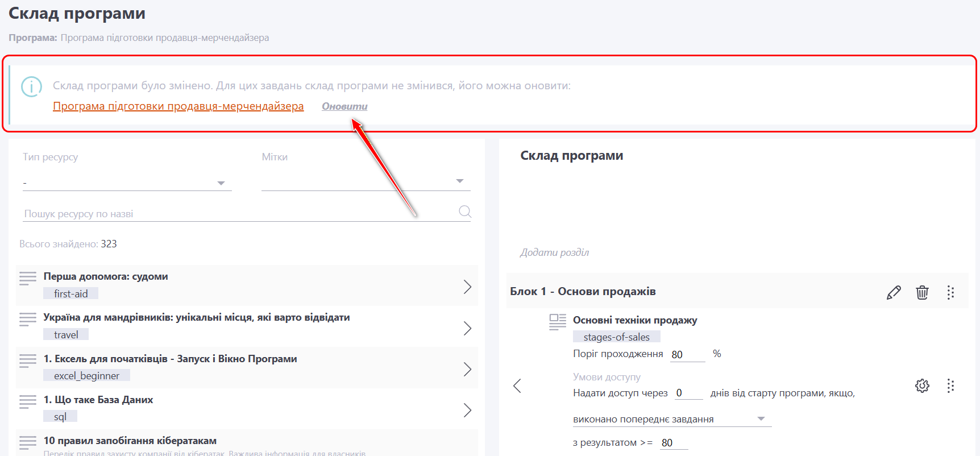Screen dimensions: 980x456
Task: Expand the 1. Що таке База Даних arrow
Action: (467, 410)
